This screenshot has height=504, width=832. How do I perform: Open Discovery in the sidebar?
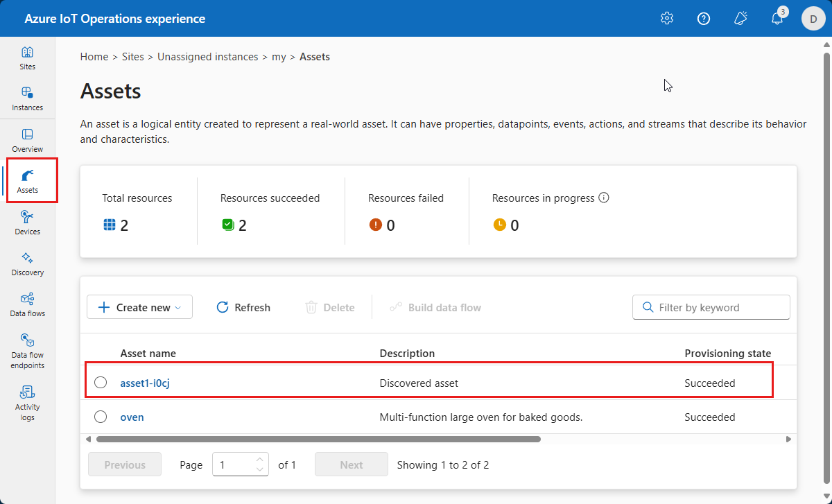tap(28, 263)
